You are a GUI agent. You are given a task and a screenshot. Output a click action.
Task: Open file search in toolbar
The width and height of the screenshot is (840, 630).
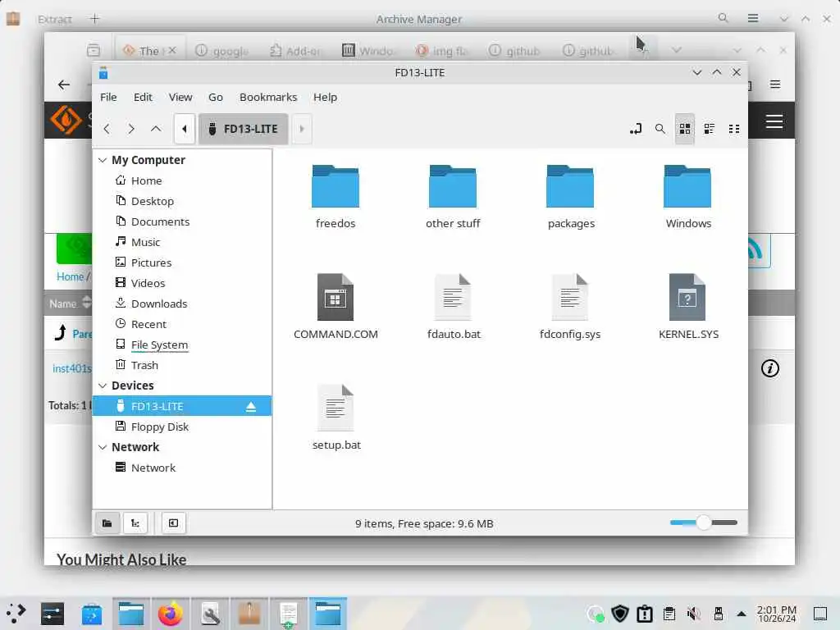click(660, 129)
